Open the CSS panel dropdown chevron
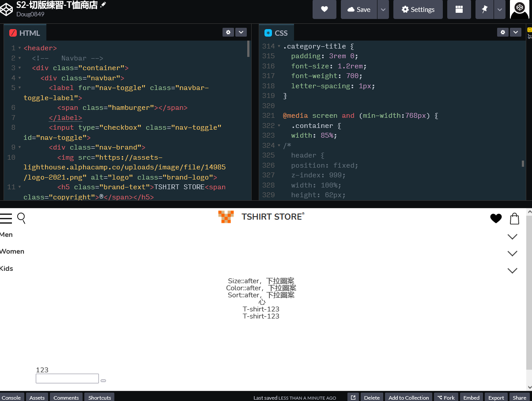 tap(515, 32)
